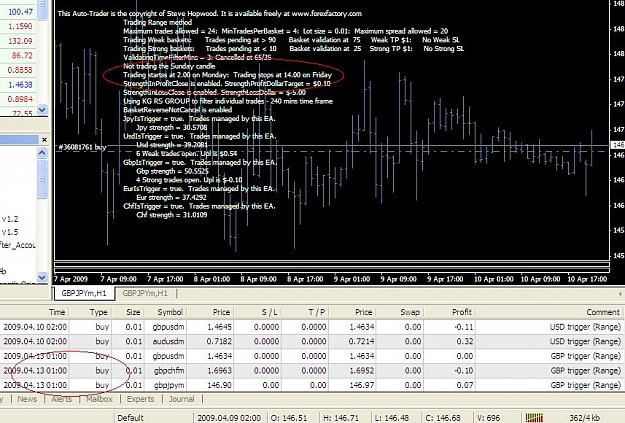Click the O: 146.51 status bar value
This screenshot has width=625, height=423.
coord(289,418)
